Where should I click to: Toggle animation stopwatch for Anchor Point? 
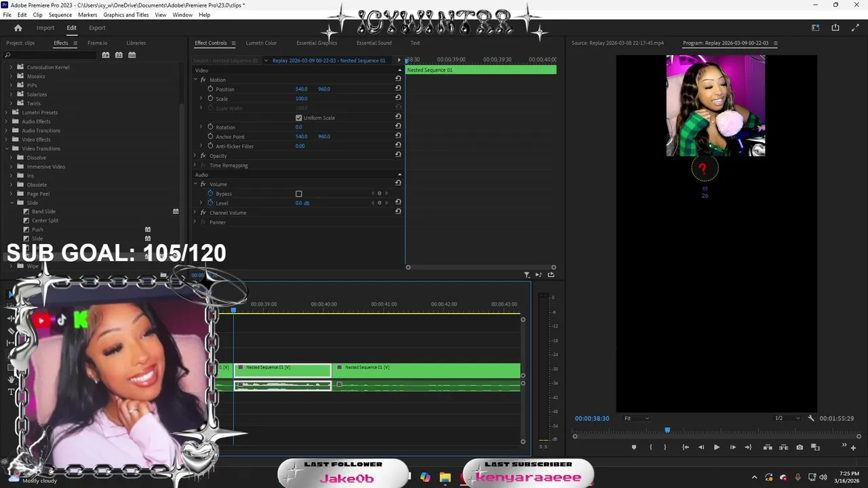[210, 136]
